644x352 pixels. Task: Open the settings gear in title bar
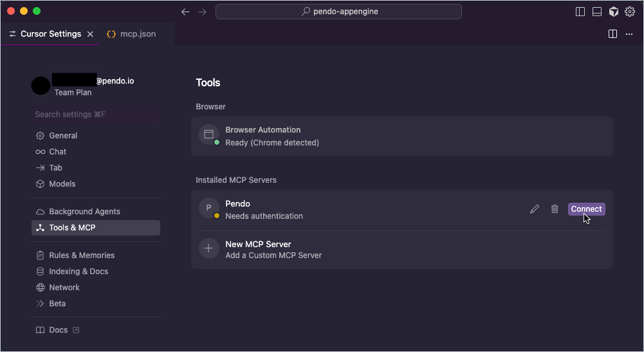630,12
